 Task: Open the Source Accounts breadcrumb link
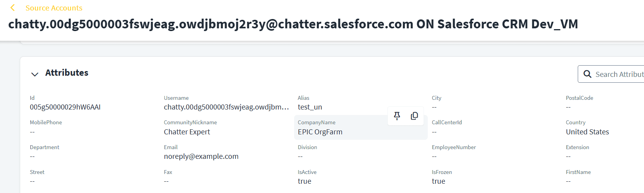tap(54, 8)
